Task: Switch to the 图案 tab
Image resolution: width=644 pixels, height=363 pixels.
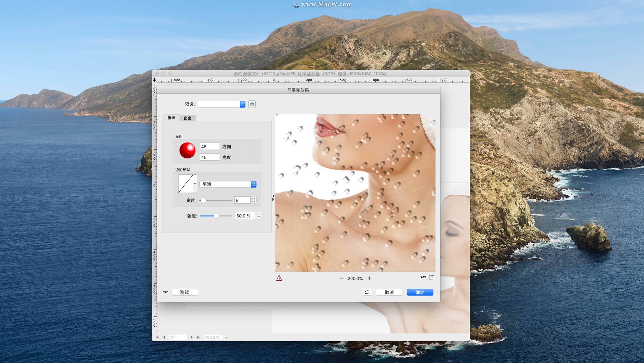Action: [188, 118]
